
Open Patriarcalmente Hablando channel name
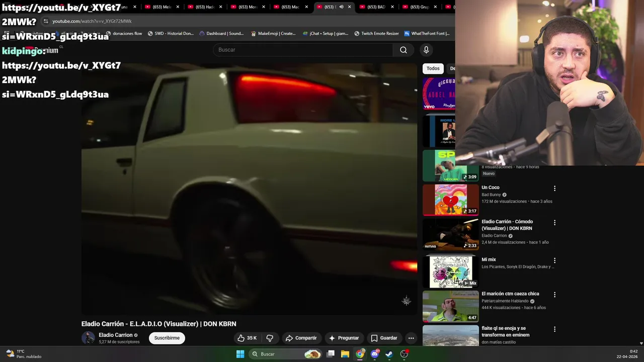(x=505, y=301)
